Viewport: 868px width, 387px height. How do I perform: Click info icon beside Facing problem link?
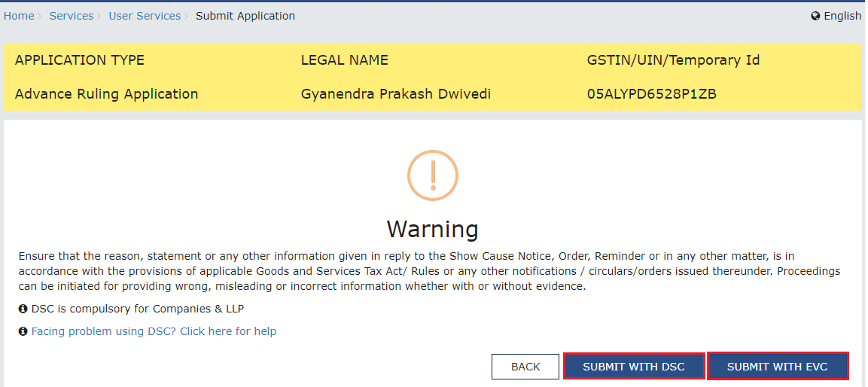pyautogui.click(x=23, y=331)
